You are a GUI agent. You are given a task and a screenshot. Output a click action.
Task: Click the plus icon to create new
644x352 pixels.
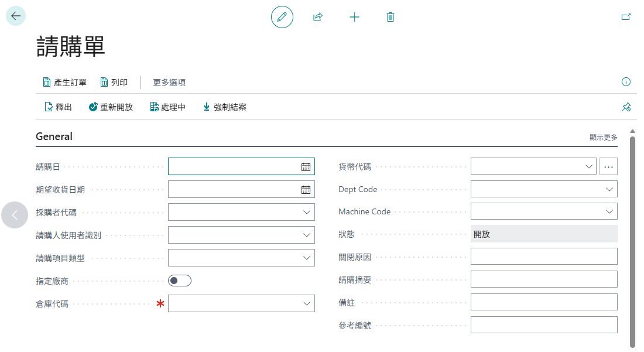click(354, 17)
